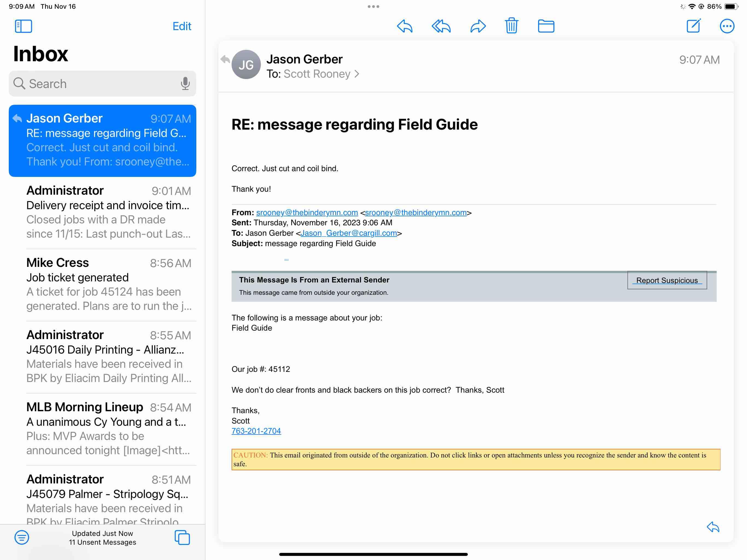The image size is (747, 560).
Task: Tap the 763-201-2704 phone number link
Action: pyautogui.click(x=256, y=431)
